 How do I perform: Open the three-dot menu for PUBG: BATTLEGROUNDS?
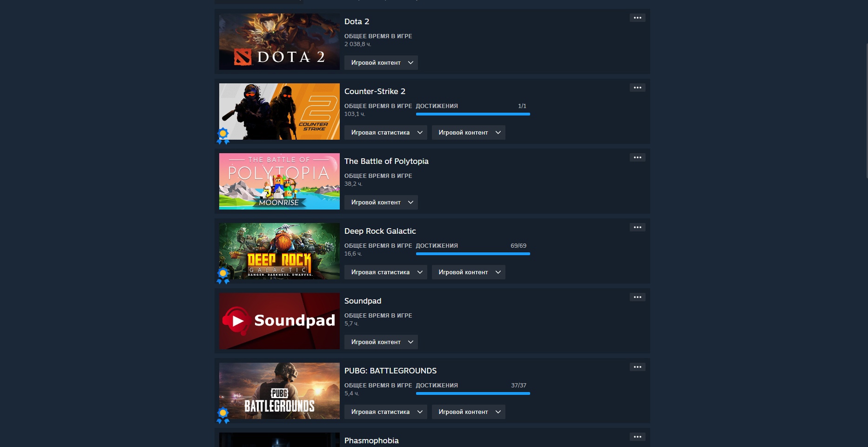pos(637,367)
